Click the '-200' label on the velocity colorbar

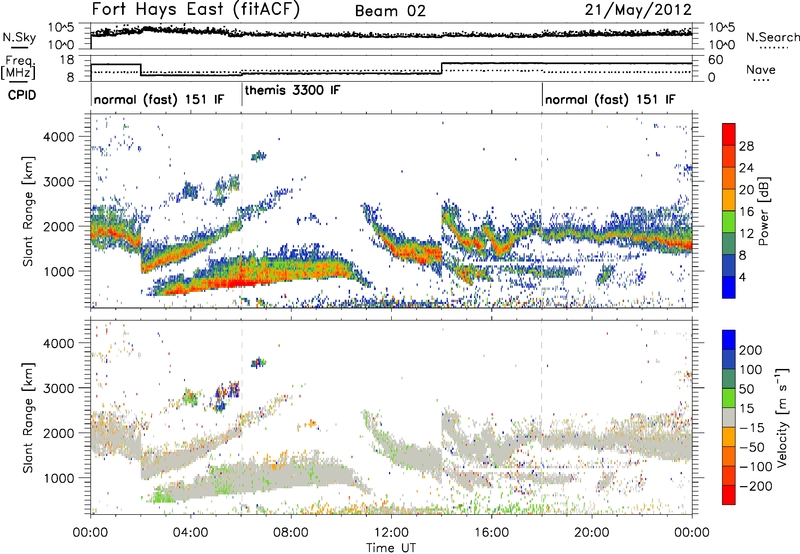[x=756, y=486]
